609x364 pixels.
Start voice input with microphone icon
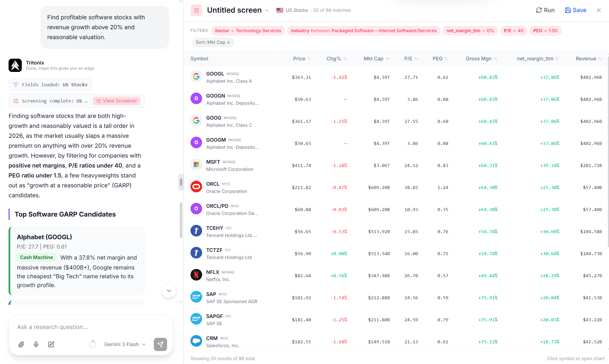coord(36,344)
